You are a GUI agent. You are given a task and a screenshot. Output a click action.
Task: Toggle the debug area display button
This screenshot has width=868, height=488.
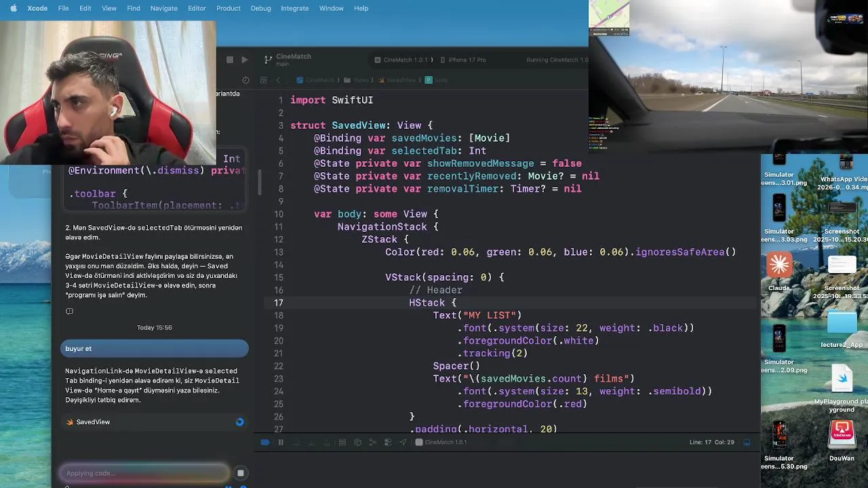(747, 442)
